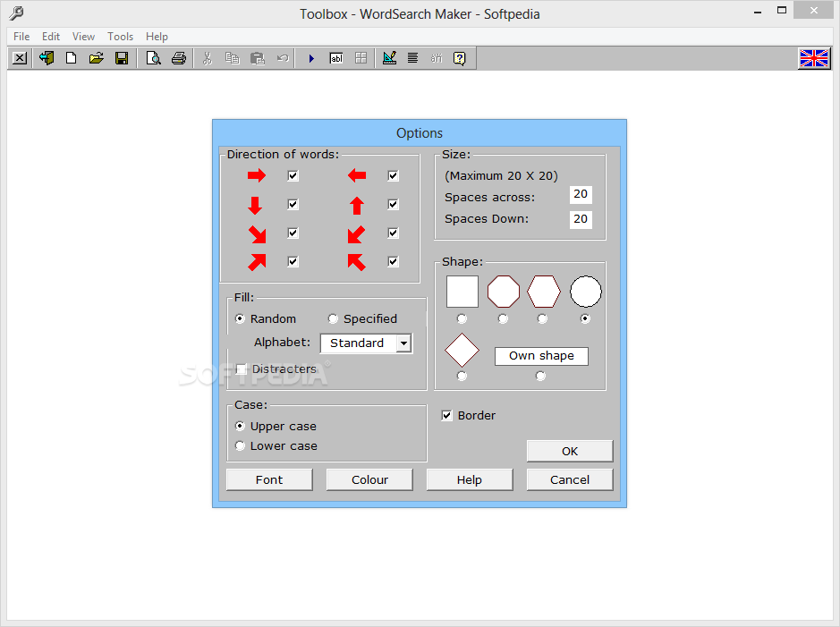
Task: Toggle diagonal up-right direction checkbox
Action: [293, 261]
